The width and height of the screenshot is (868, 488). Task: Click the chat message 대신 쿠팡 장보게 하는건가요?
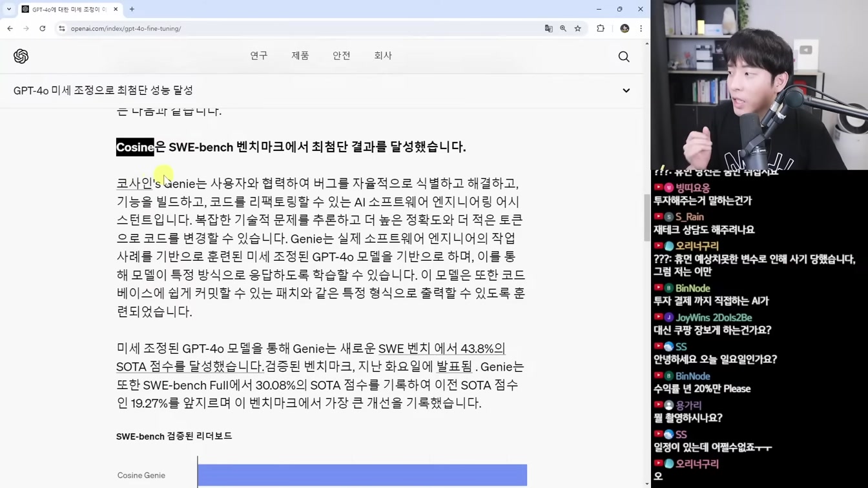pos(712,330)
